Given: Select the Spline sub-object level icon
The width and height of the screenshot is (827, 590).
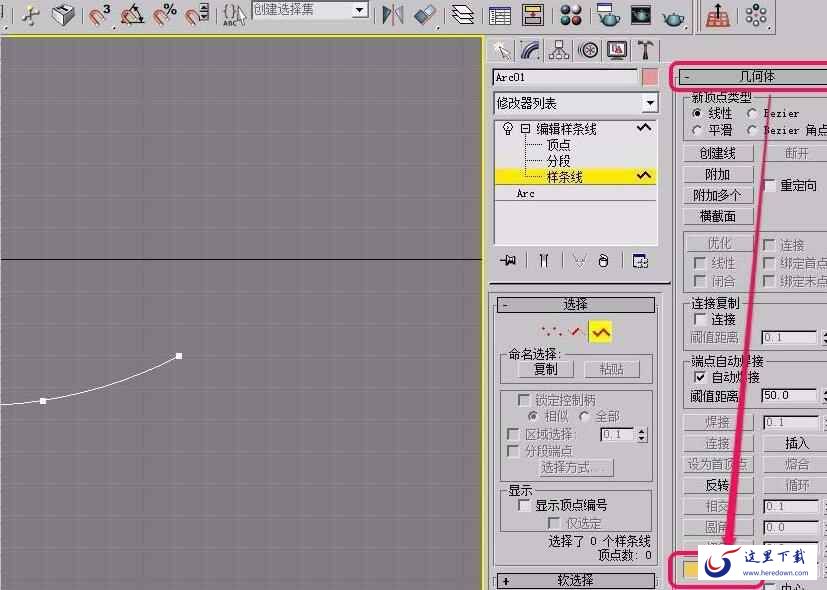Looking at the screenshot, I should (x=601, y=331).
